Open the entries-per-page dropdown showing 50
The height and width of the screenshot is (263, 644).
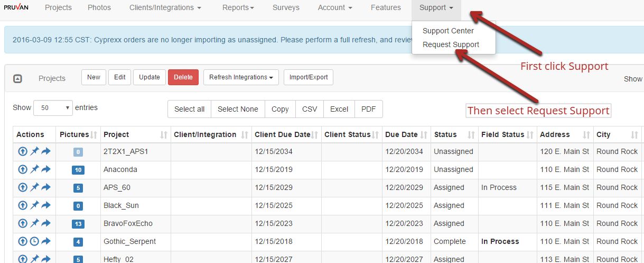(x=53, y=108)
